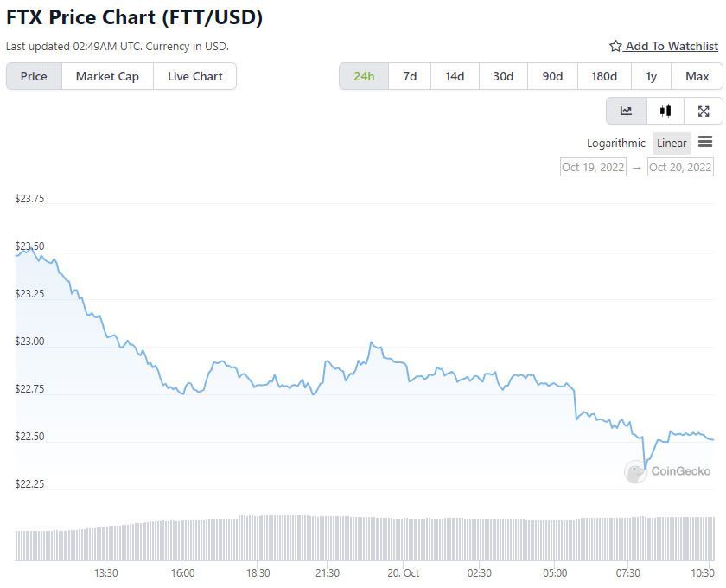Select the Price tab
This screenshot has height=588, width=726.
(34, 76)
